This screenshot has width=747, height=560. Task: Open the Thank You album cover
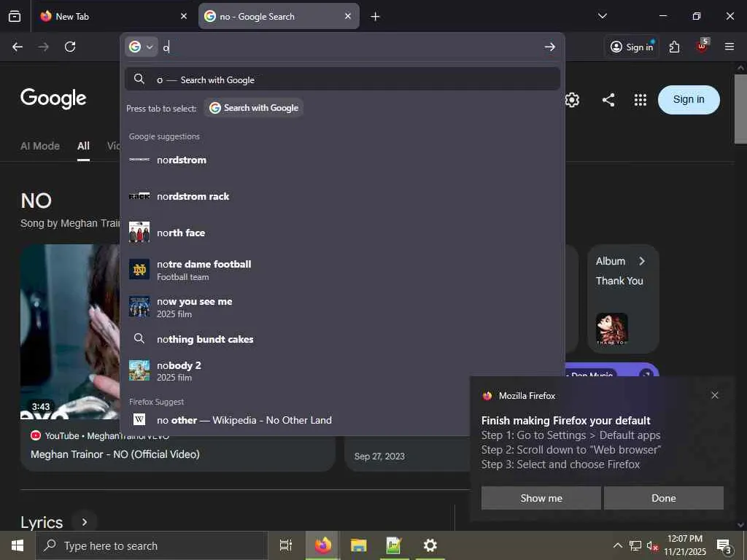click(612, 328)
